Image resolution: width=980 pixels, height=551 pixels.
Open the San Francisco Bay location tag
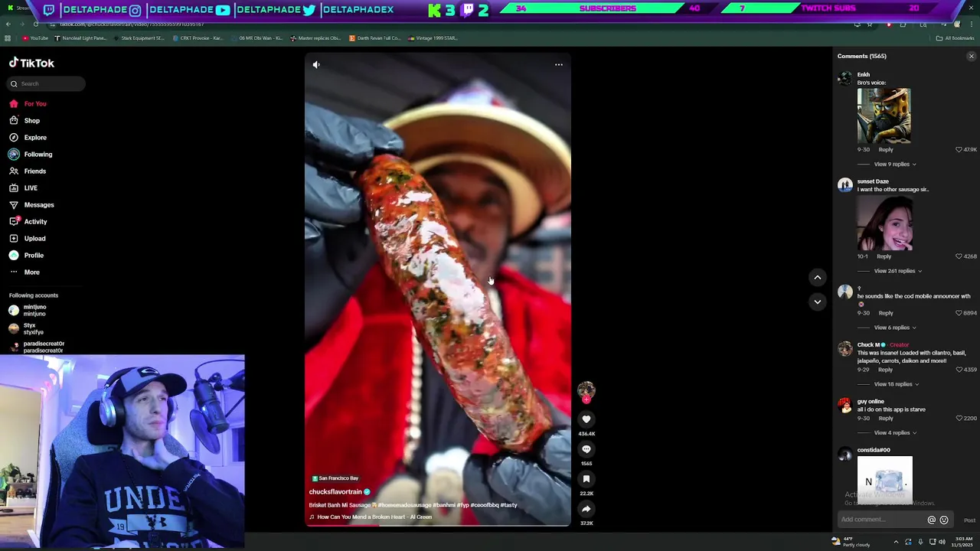click(x=335, y=478)
